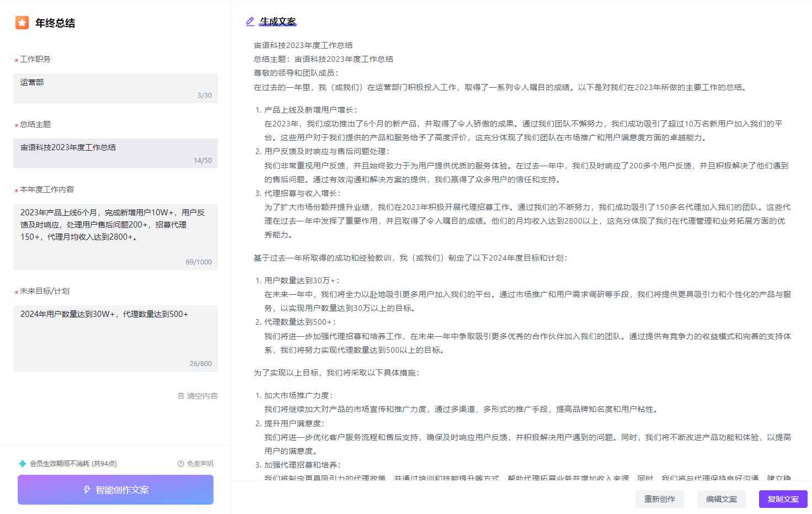Click the 生成文案 heading
Viewport: 812px width, 514px height.
278,22
